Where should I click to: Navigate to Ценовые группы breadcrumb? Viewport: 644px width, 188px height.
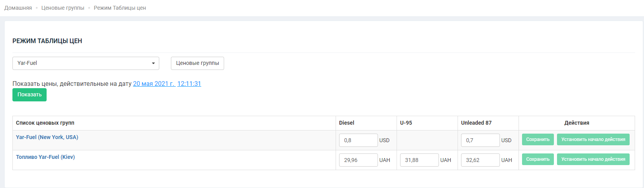(63, 8)
